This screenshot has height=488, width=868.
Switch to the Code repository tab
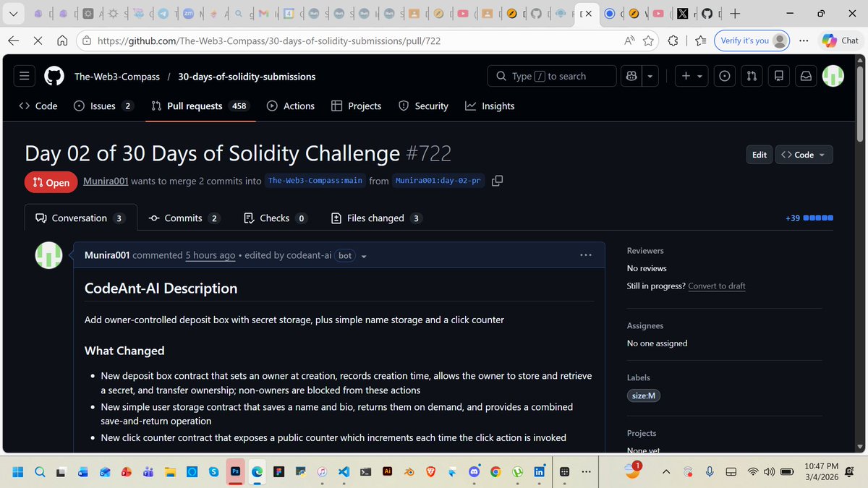(x=38, y=106)
